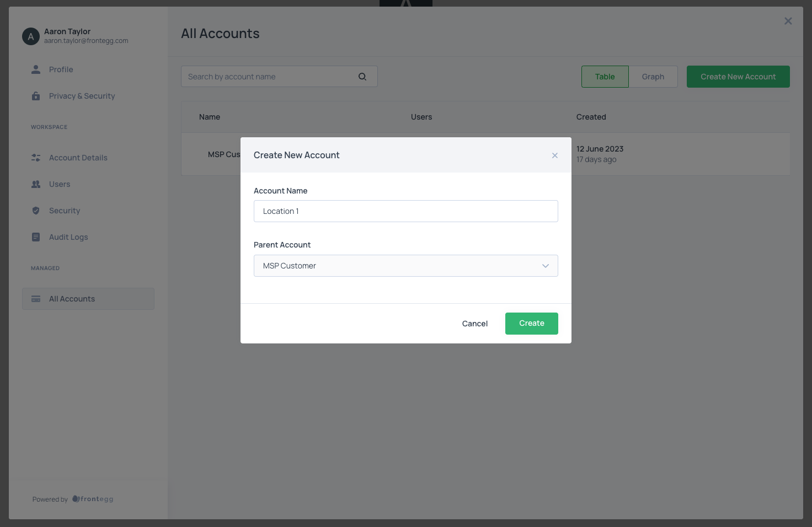Cancel the new account dialog
812x527 pixels.
(474, 324)
